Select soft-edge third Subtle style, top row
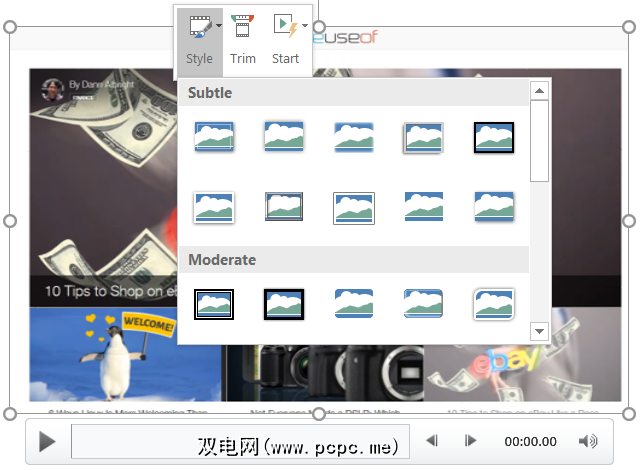640x470 pixels. click(354, 137)
